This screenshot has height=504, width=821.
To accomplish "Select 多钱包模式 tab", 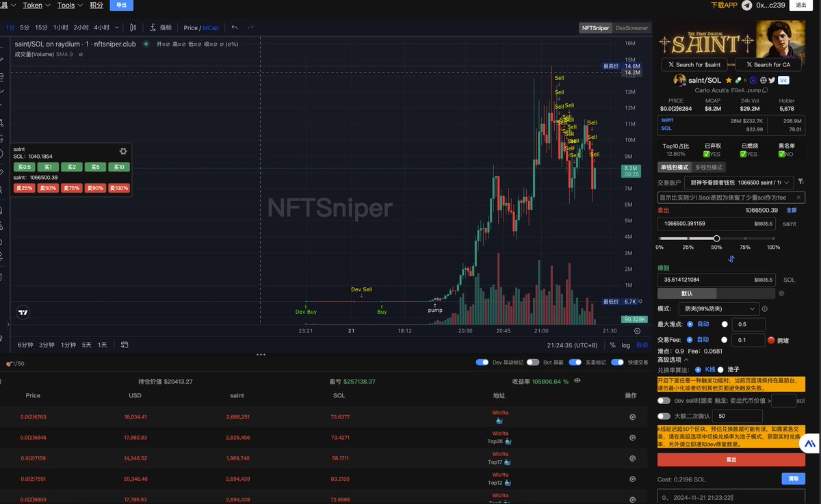I will click(707, 167).
